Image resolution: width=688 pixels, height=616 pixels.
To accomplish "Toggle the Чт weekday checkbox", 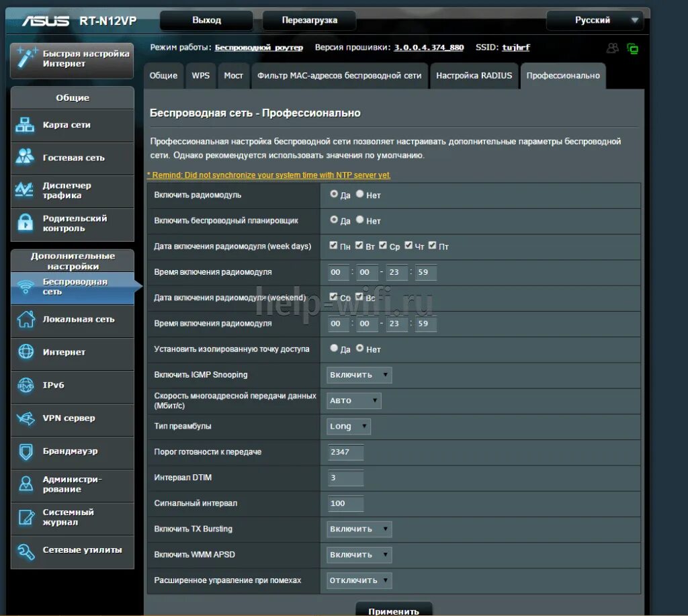I will point(408,245).
